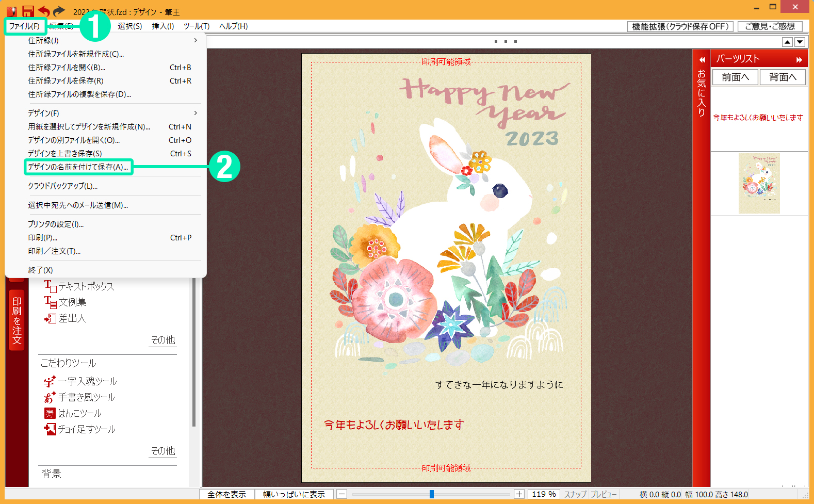Collapse the お気に入り panel double arrow
This screenshot has width=814, height=504.
tap(702, 60)
